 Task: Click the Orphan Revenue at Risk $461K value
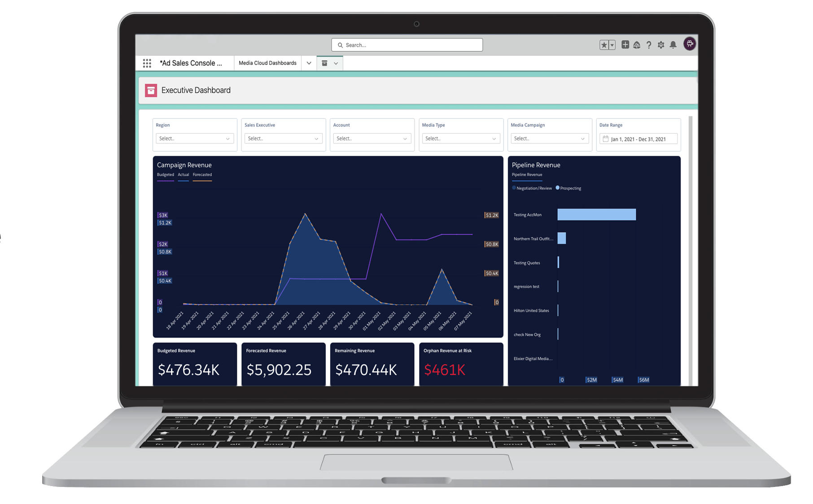click(445, 370)
